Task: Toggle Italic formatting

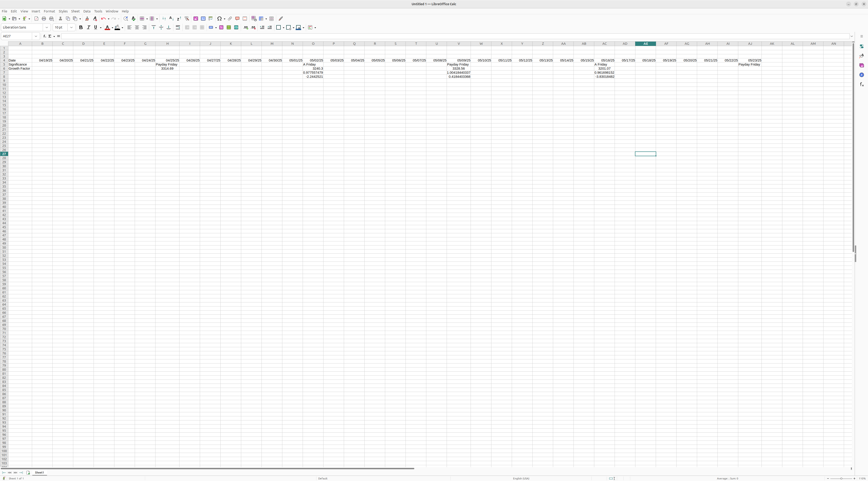Action: 88,28
